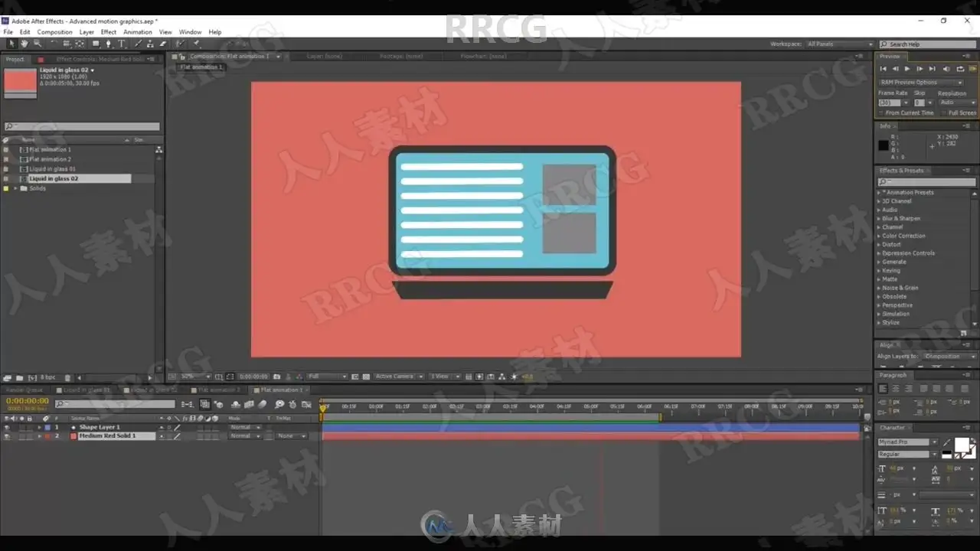The height and width of the screenshot is (551, 980).
Task: Expand Color Correction effects category
Action: tap(879, 236)
